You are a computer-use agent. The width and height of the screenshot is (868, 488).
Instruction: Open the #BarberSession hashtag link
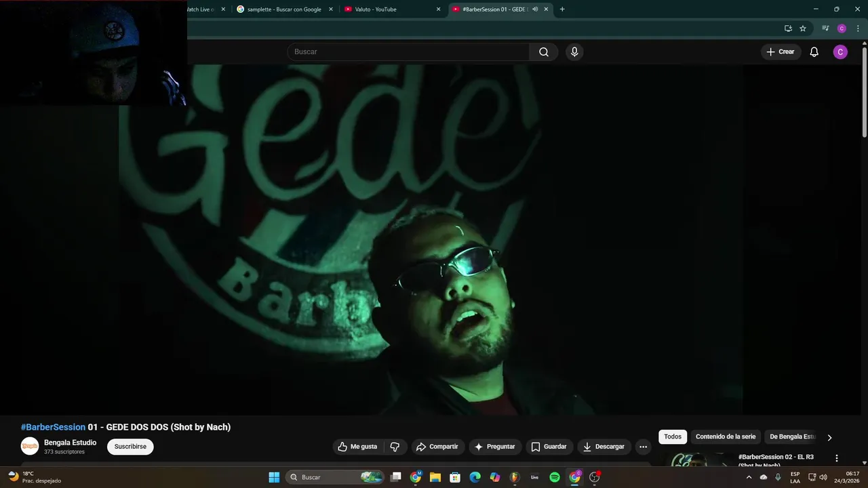tap(53, 427)
